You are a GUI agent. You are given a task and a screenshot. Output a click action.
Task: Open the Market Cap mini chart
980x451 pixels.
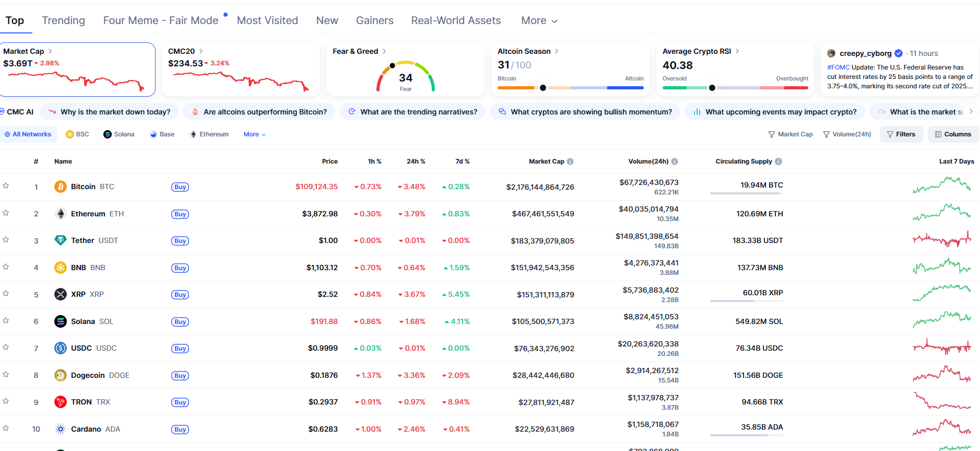[76, 81]
